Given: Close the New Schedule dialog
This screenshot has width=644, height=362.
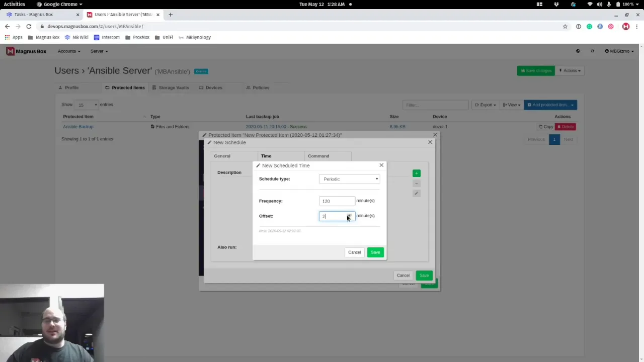Looking at the screenshot, I should (430, 142).
